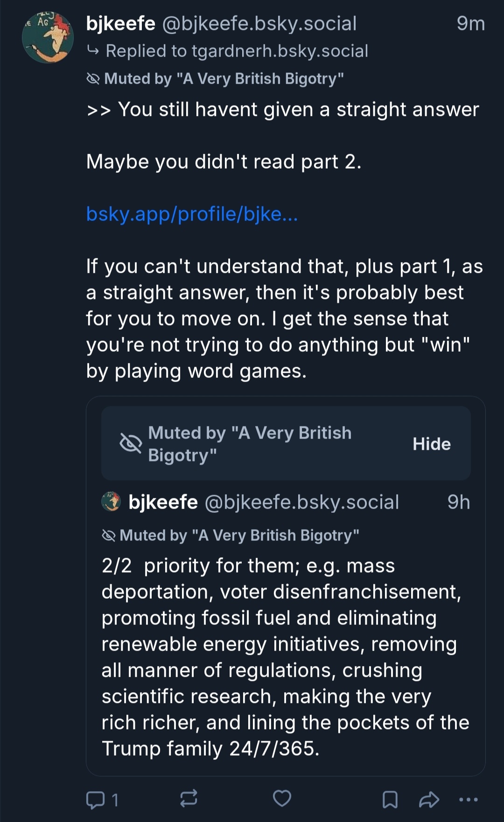
Task: Tap the reply comment icon
Action: (x=96, y=800)
